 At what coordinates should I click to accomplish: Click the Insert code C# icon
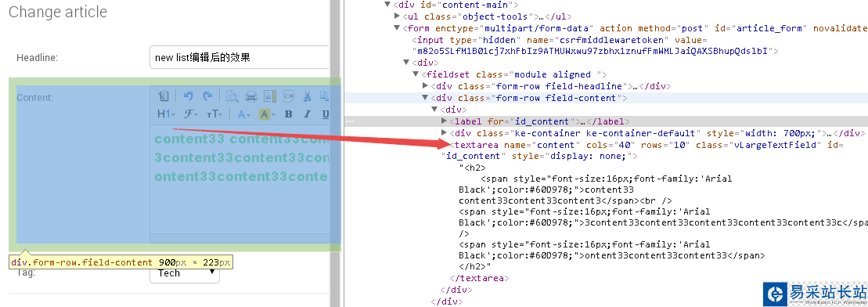tap(288, 96)
